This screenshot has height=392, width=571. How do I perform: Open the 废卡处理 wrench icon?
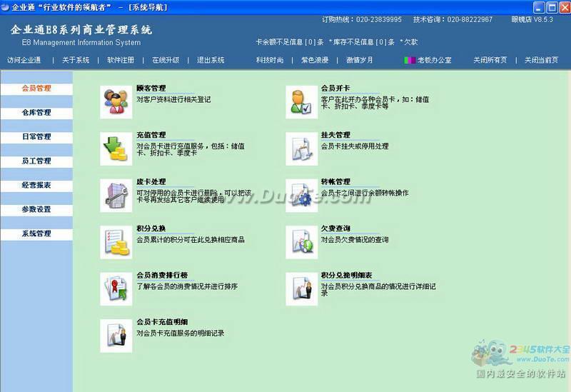116,196
